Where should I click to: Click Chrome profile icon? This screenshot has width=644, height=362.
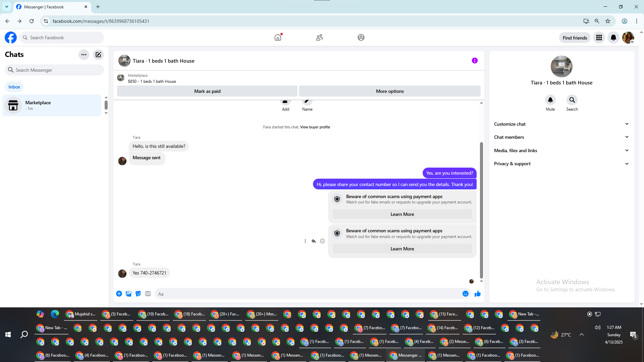point(625,21)
